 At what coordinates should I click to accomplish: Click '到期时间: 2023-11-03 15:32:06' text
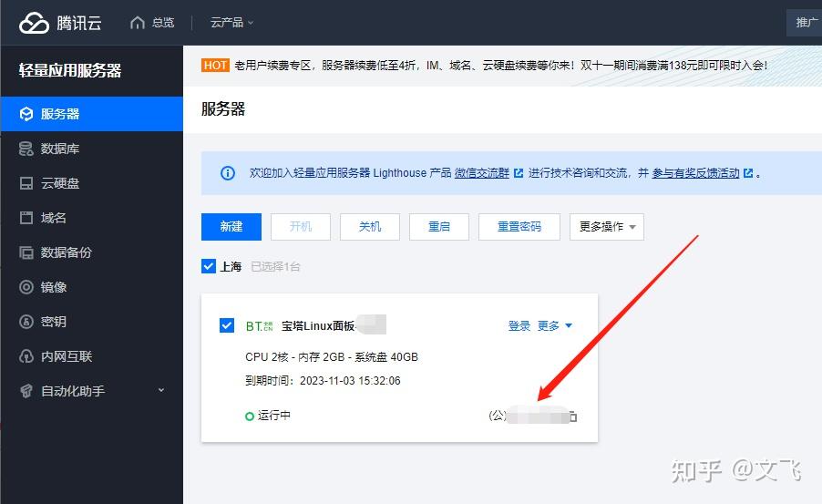tap(323, 381)
